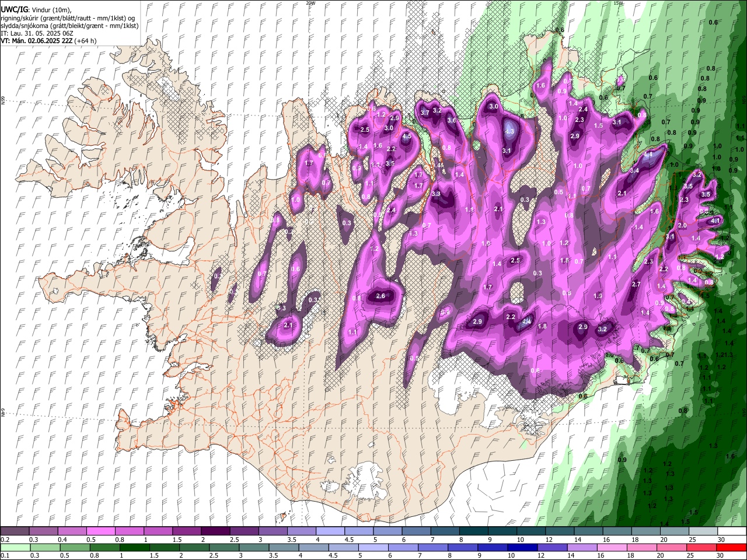Select dark teal 9–10 swatch in upper legend
The width and height of the screenshot is (747, 560).
502,531
